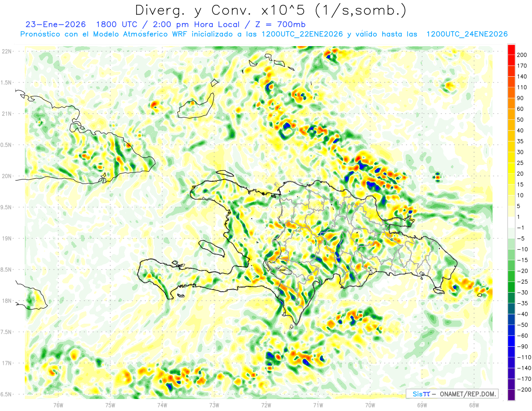Click the positive 110 color scale label
This screenshot has height=411, width=532.
point(522,87)
